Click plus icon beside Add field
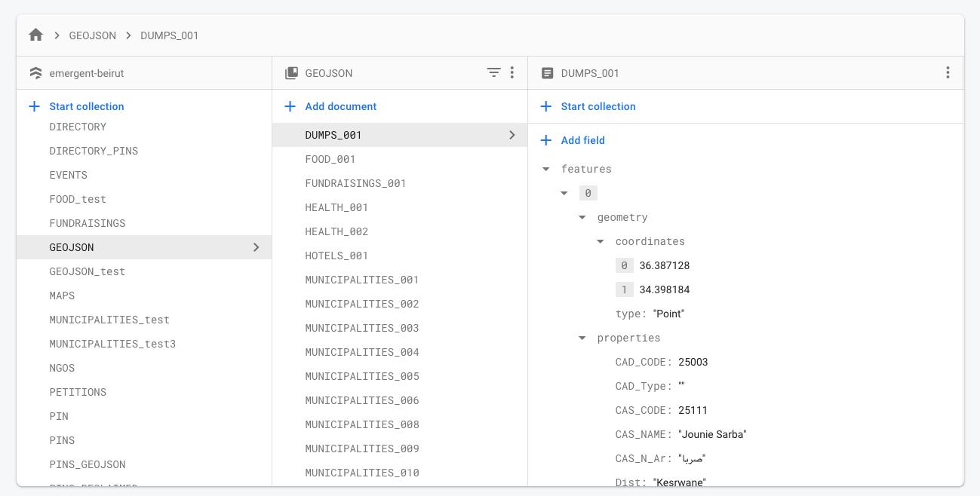 click(x=546, y=140)
